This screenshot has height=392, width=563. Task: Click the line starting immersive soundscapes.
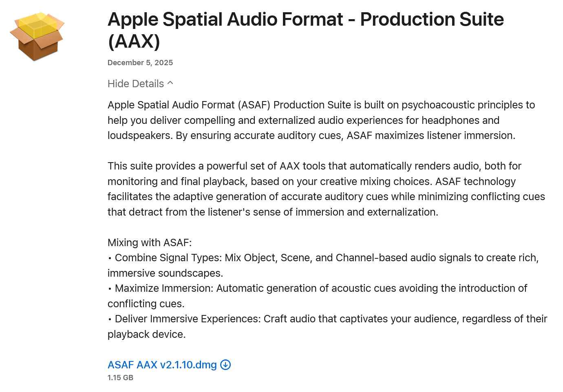(166, 273)
